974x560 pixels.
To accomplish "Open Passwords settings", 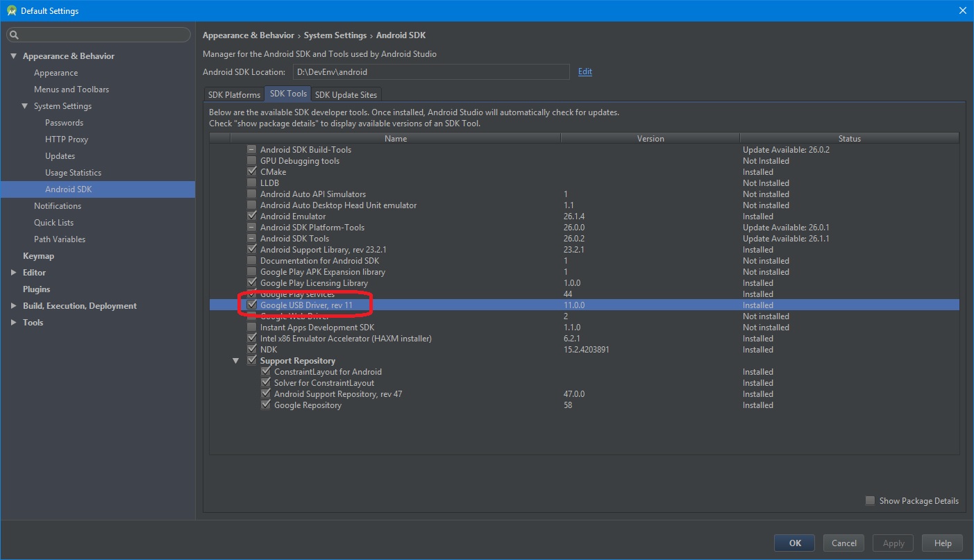I will coord(64,123).
